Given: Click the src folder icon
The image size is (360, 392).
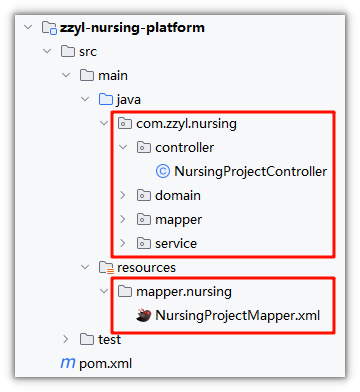Looking at the screenshot, I should pyautogui.click(x=68, y=52).
